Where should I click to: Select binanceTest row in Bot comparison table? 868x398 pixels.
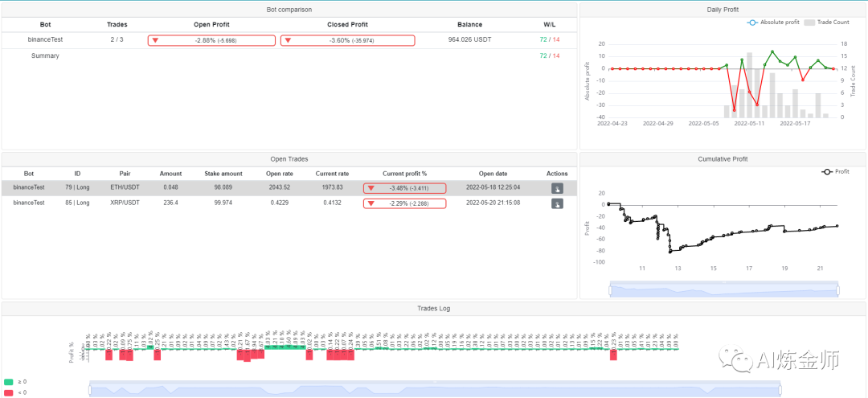click(x=289, y=40)
